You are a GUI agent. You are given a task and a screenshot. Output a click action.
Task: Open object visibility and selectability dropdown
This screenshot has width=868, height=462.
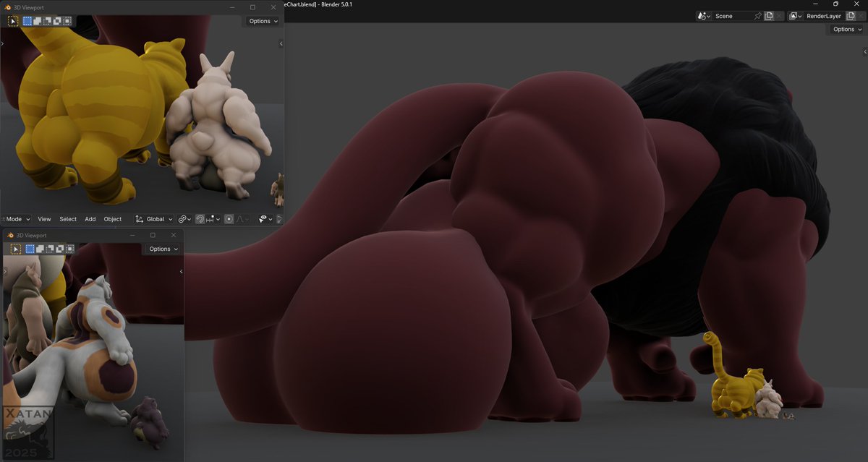click(265, 219)
